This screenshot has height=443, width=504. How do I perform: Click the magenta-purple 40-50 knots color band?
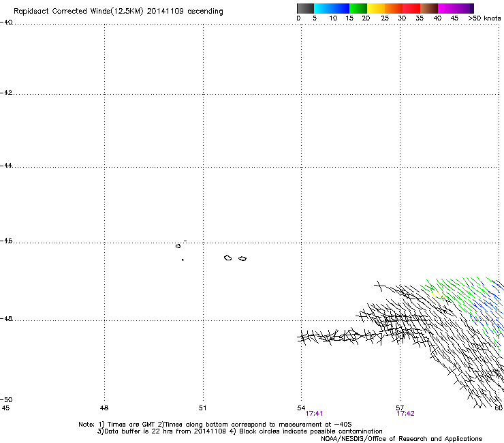[x=456, y=8]
